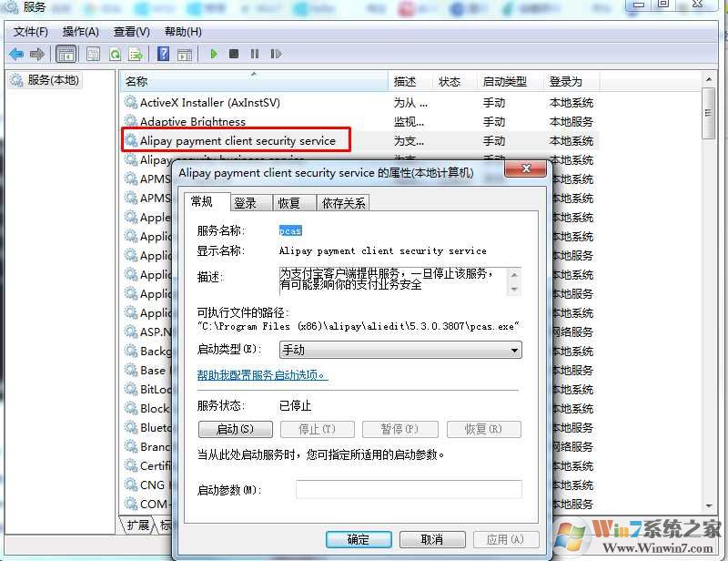The height and width of the screenshot is (561, 728).
Task: Click the export list toolbar icon
Action: [x=136, y=55]
